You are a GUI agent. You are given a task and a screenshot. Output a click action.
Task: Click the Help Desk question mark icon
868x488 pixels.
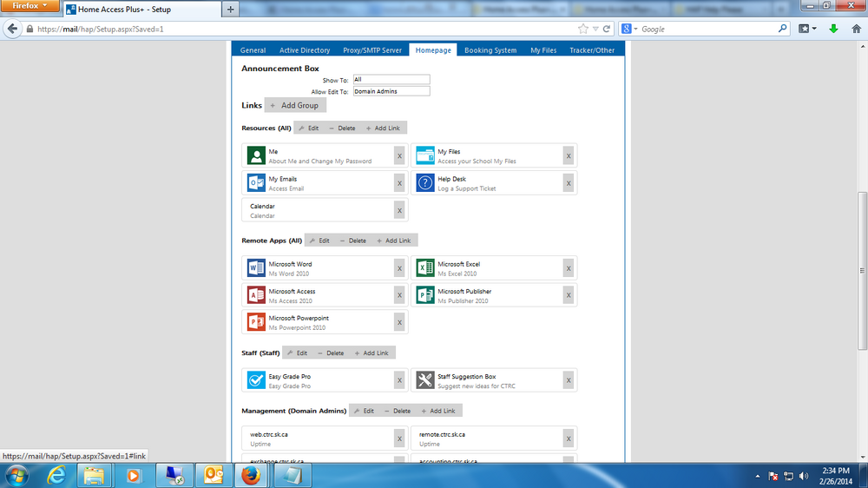click(425, 183)
